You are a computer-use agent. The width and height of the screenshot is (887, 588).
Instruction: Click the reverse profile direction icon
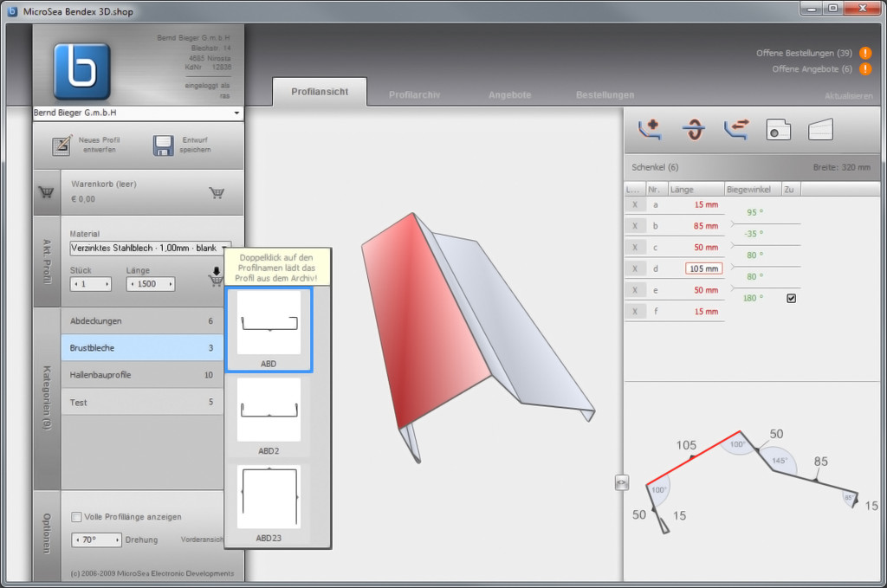click(735, 130)
